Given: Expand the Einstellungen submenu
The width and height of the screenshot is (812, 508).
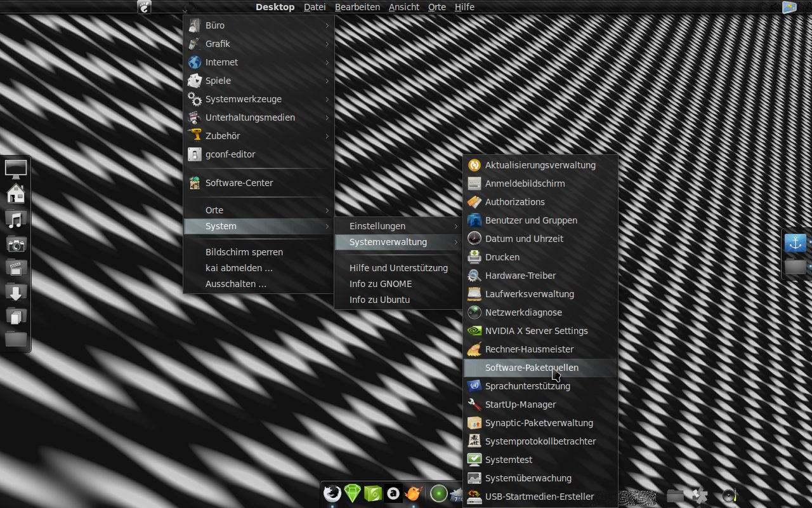Looking at the screenshot, I should 398,226.
